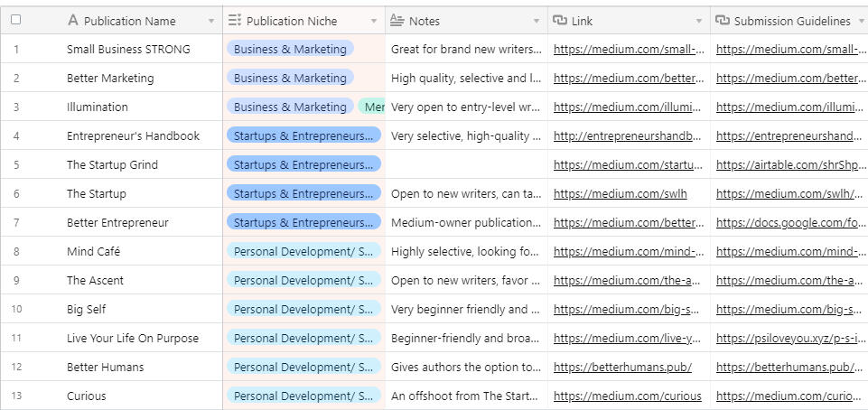Open the Submission Guidelines column dropdown
Viewport: 868px width, 410px height.
(861, 21)
